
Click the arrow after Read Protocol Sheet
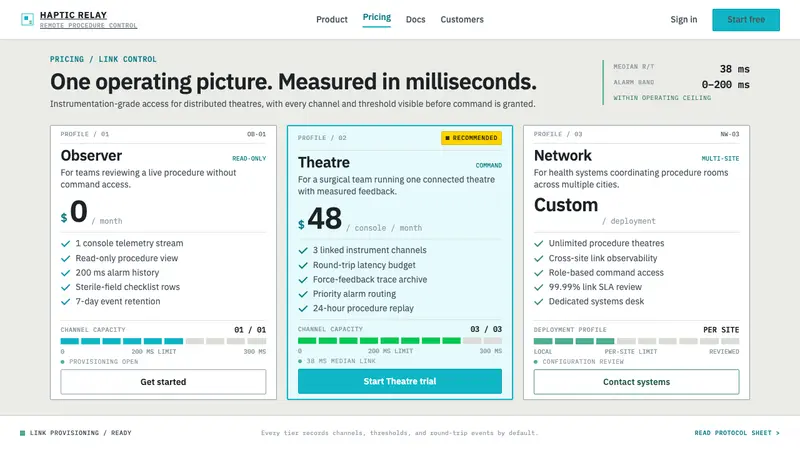point(778,433)
